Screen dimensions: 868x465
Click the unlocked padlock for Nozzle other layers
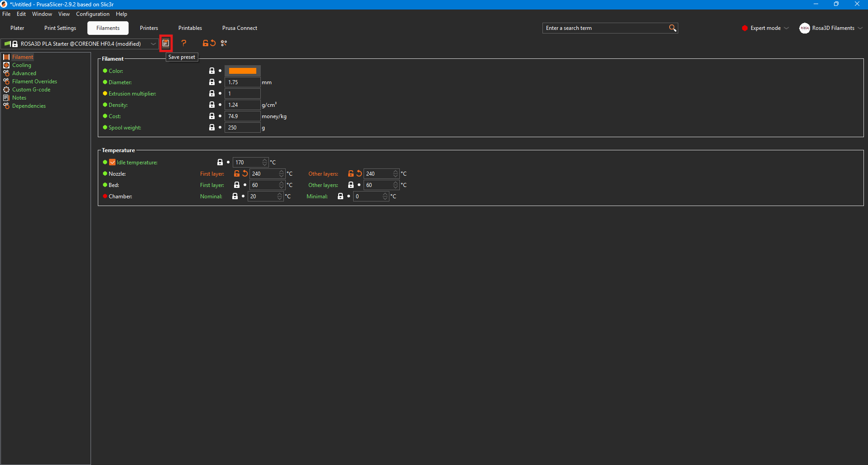click(350, 173)
